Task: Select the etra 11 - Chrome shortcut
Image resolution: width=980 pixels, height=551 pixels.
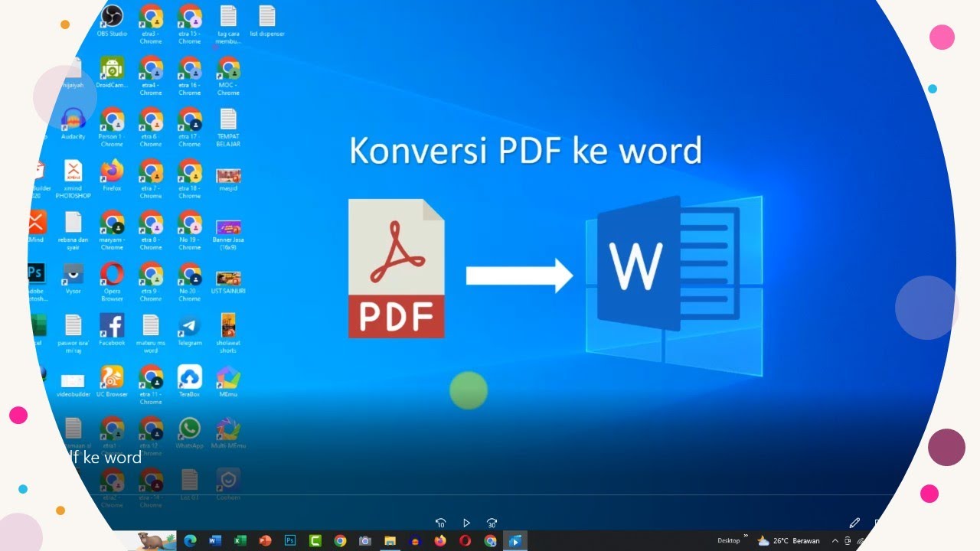Action: (x=151, y=385)
